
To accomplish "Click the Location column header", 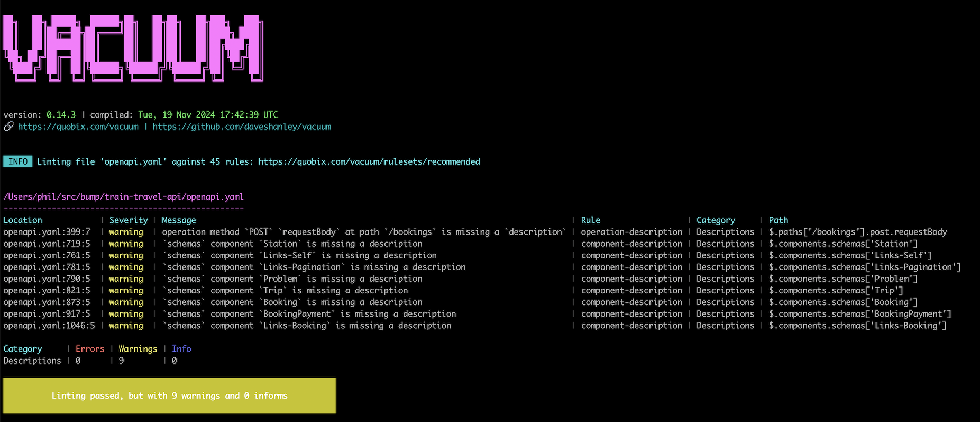I will click(23, 220).
